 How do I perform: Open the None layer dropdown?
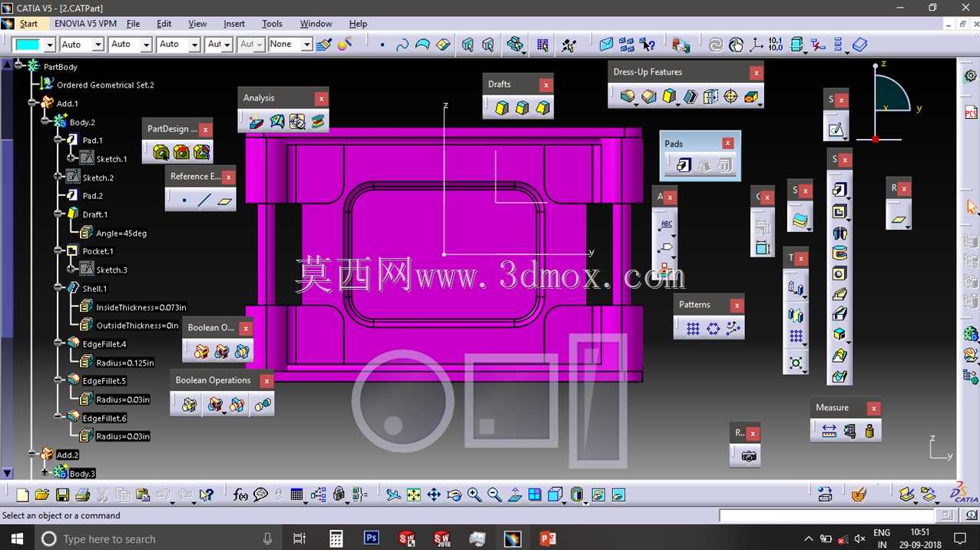click(x=306, y=45)
